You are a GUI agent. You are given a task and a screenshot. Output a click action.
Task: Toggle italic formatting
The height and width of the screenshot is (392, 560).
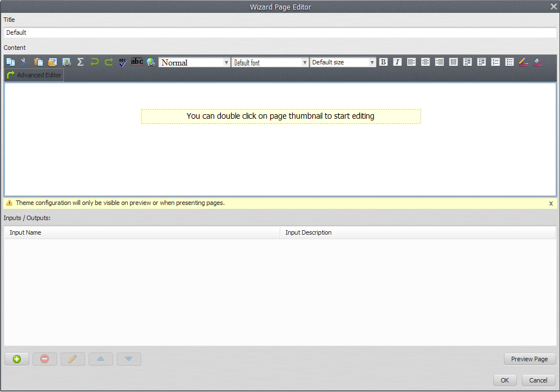pyautogui.click(x=397, y=62)
